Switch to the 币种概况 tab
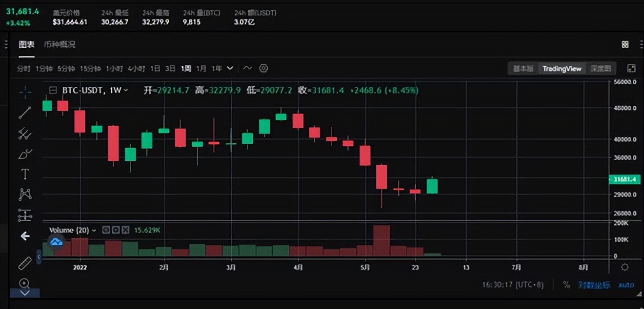This screenshot has width=644, height=309. click(59, 44)
